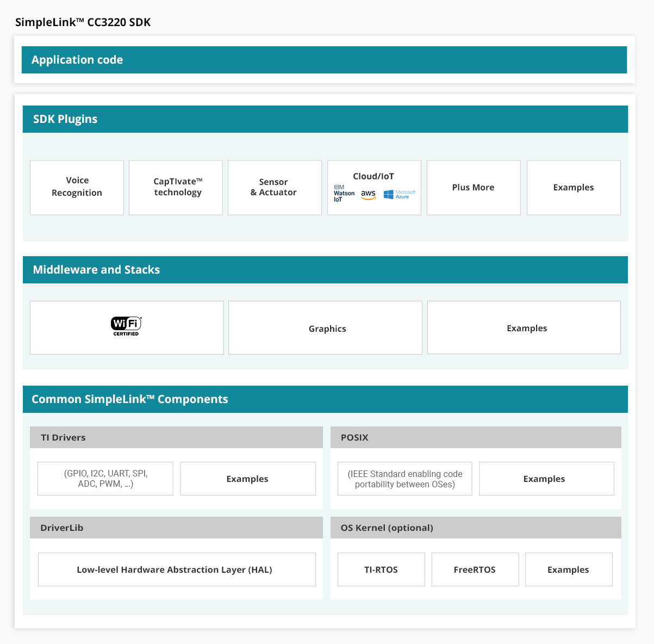The image size is (654, 644).
Task: Toggle the TI-RTOS kernel option
Action: [x=381, y=569]
